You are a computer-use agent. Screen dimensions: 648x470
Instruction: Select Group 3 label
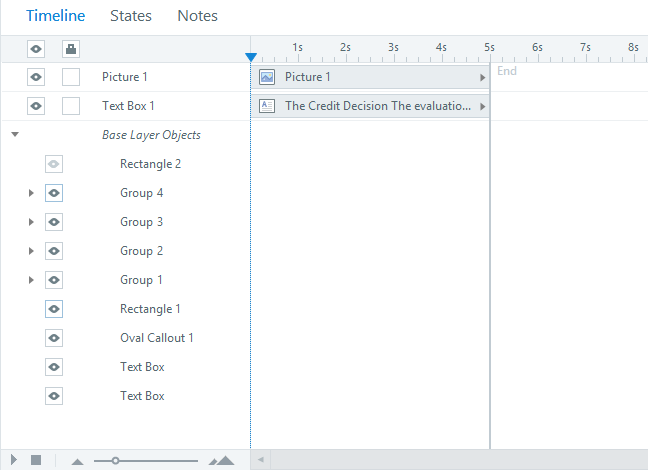[141, 222]
